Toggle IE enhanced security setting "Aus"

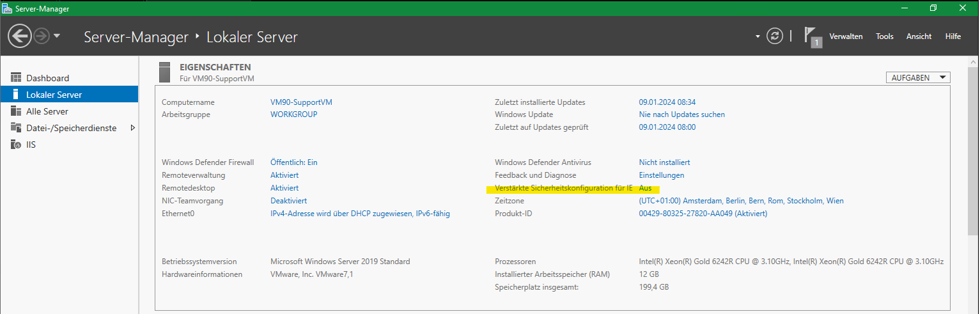click(645, 188)
